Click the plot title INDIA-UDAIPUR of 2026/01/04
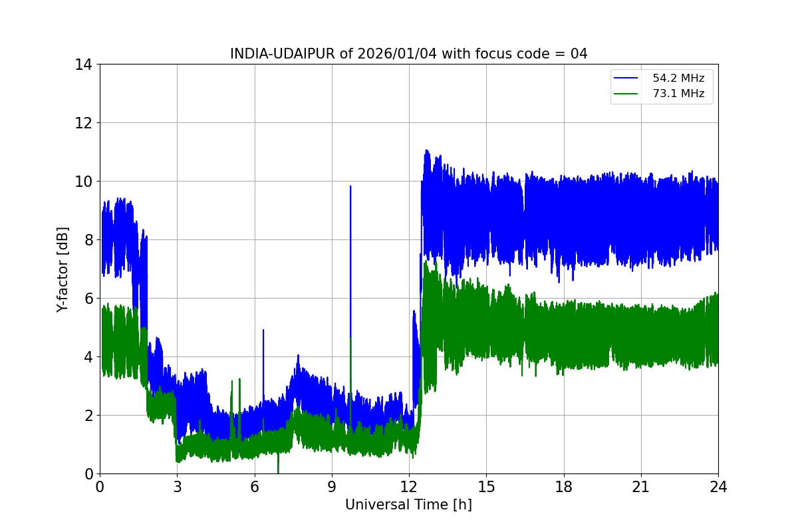The image size is (798, 532). pos(408,54)
